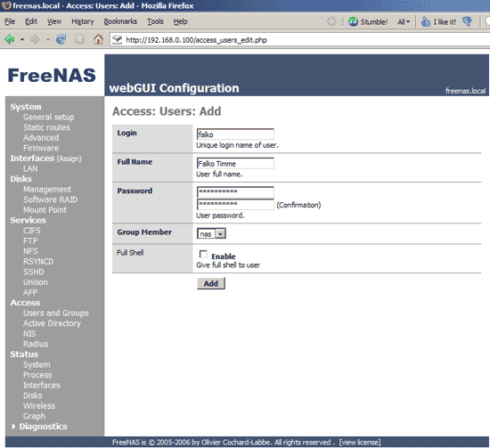
Task: Open NFS service link
Action: 30,251
